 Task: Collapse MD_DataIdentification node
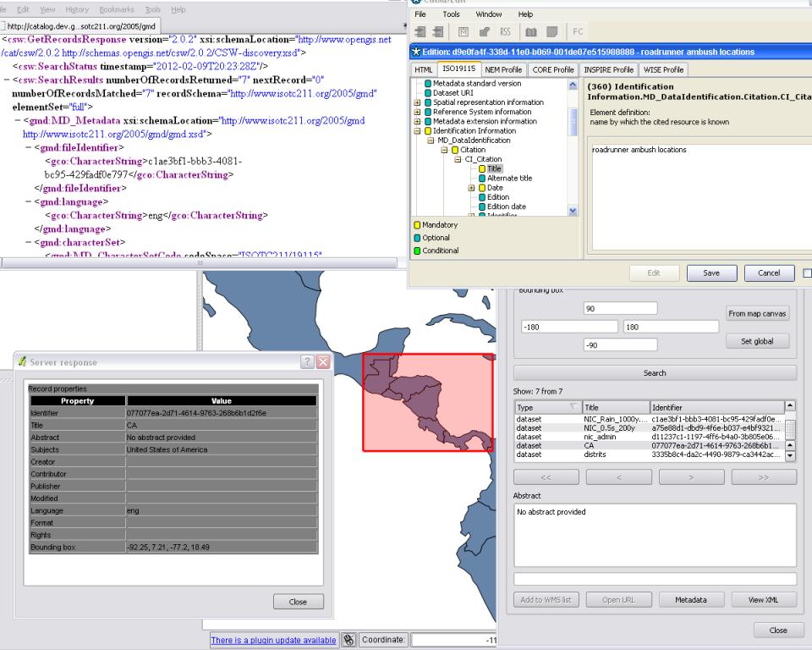(x=431, y=140)
